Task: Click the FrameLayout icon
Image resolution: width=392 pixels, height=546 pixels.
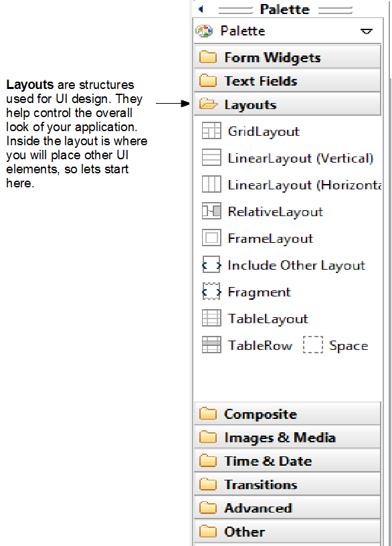Action: tap(211, 238)
